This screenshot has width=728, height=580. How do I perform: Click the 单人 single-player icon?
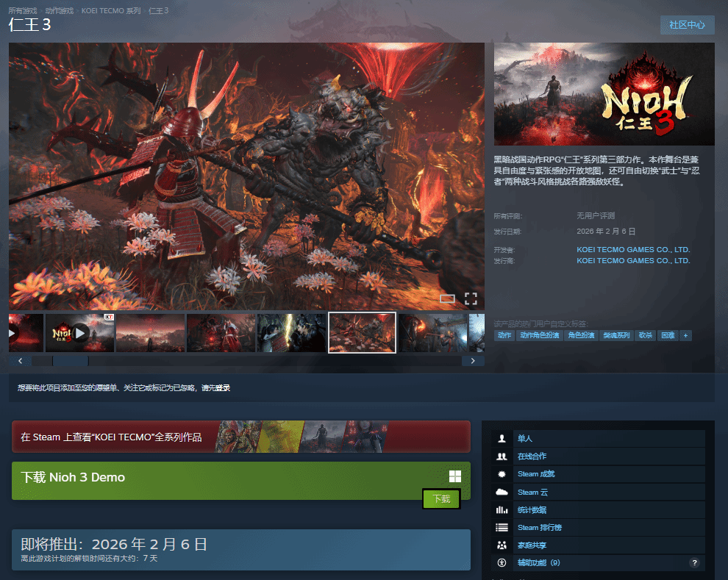pos(502,439)
